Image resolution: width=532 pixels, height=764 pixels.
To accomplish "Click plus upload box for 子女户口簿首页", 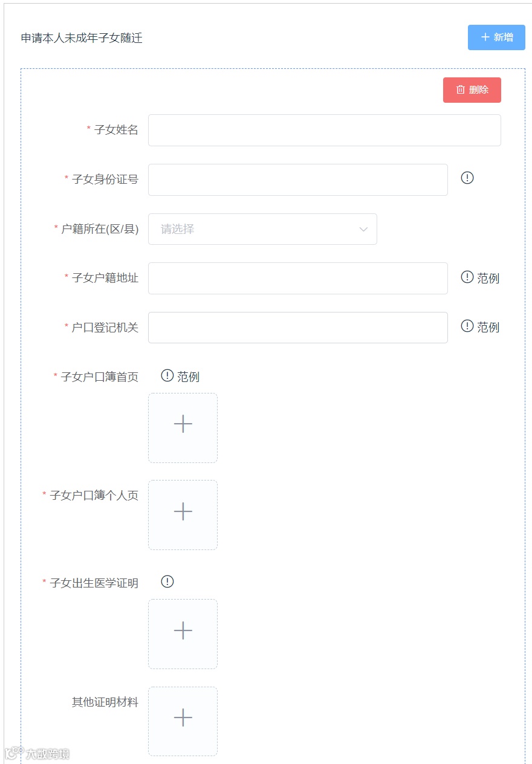I will (183, 428).
